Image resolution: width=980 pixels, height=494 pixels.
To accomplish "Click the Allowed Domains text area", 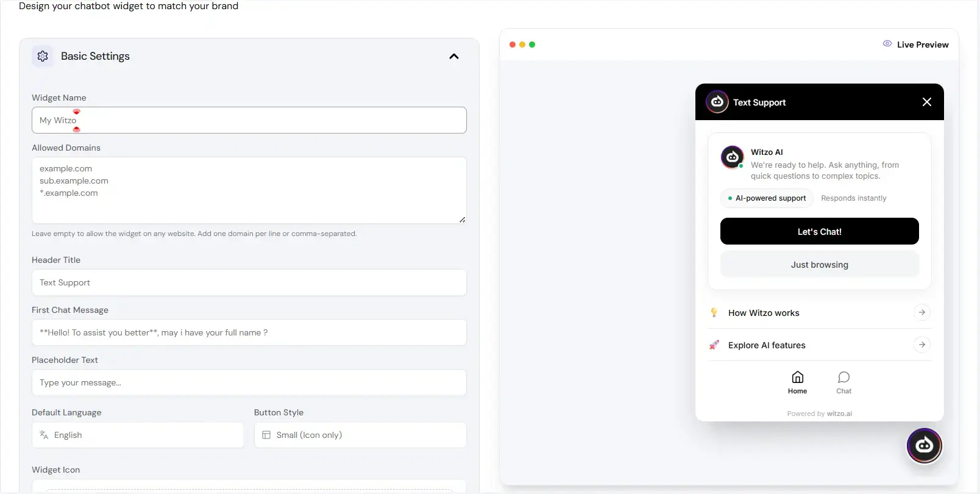I will [249, 190].
